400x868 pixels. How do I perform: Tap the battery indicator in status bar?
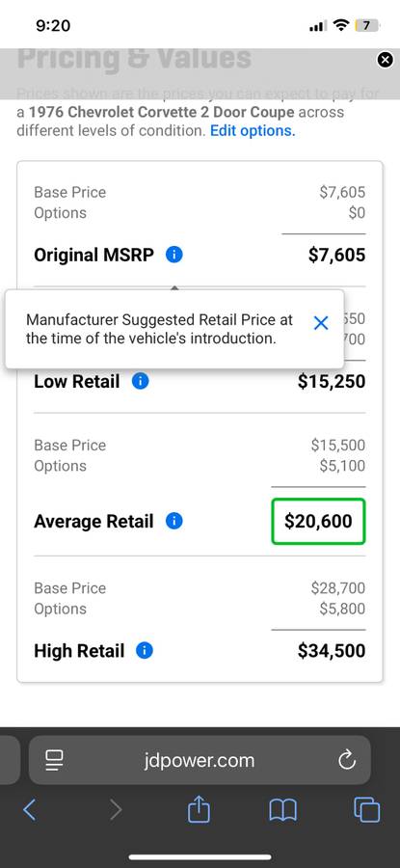tap(367, 25)
